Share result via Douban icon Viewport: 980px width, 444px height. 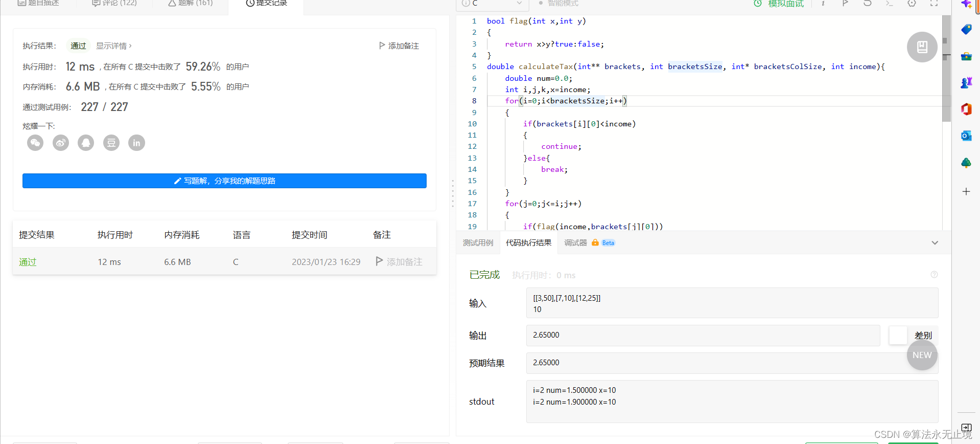(x=111, y=143)
